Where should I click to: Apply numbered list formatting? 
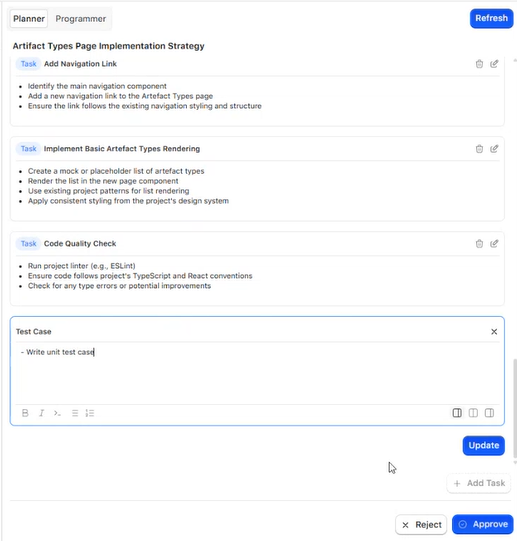pyautogui.click(x=90, y=413)
